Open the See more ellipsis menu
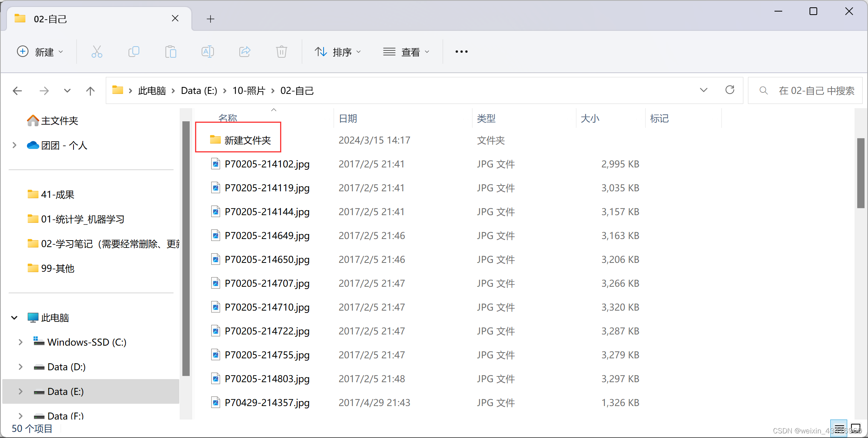This screenshot has height=438, width=868. pos(461,52)
